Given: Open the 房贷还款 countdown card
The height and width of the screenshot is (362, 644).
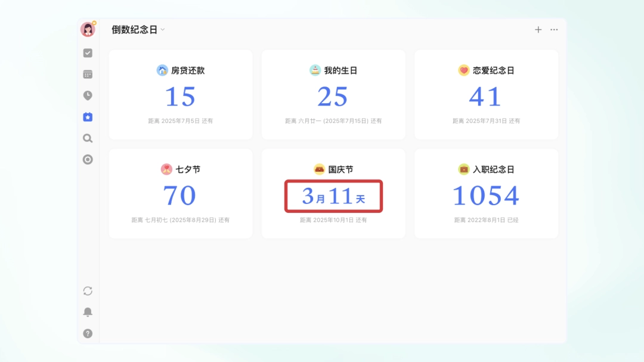Looking at the screenshot, I should point(180,94).
